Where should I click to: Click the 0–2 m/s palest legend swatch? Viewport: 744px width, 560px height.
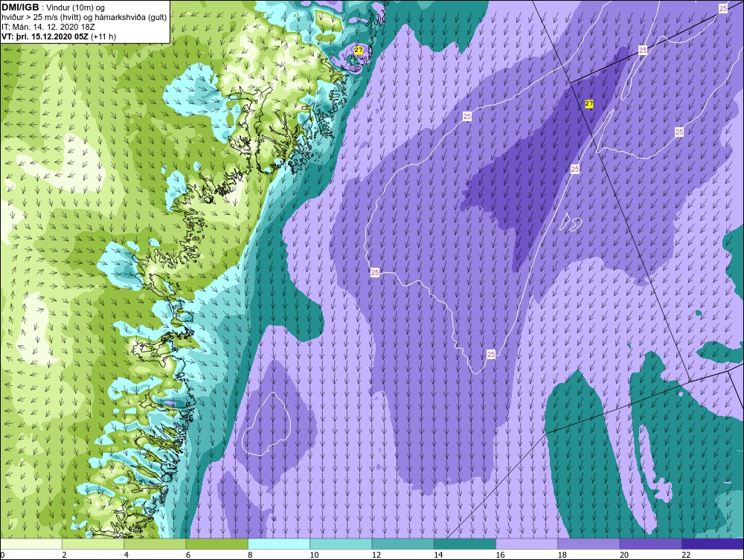pos(31,544)
